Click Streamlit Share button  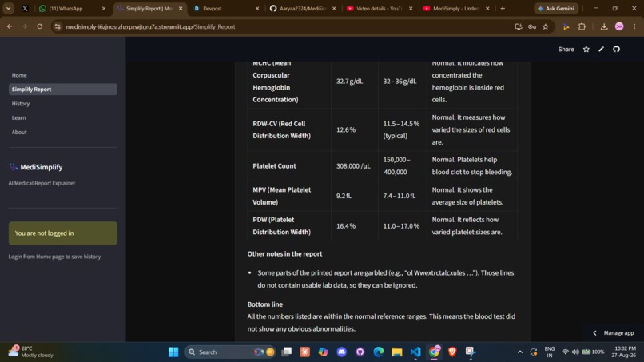pos(566,50)
